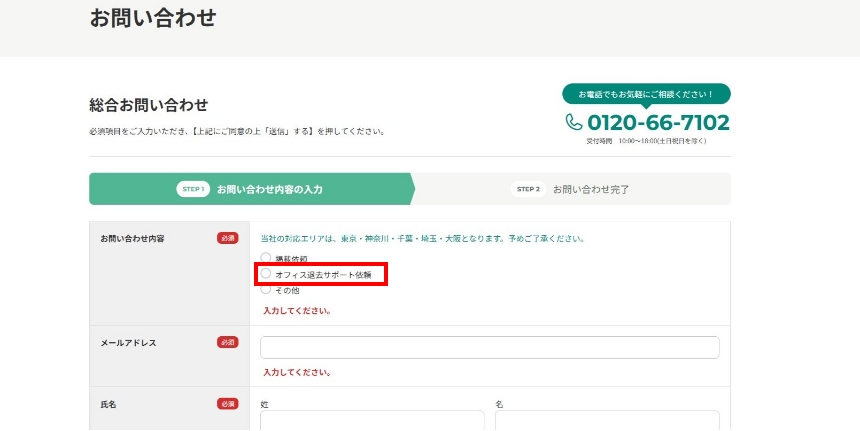Image resolution: width=860 pixels, height=431 pixels.
Task: Click the 入力してください error under email field
Action: (x=297, y=372)
